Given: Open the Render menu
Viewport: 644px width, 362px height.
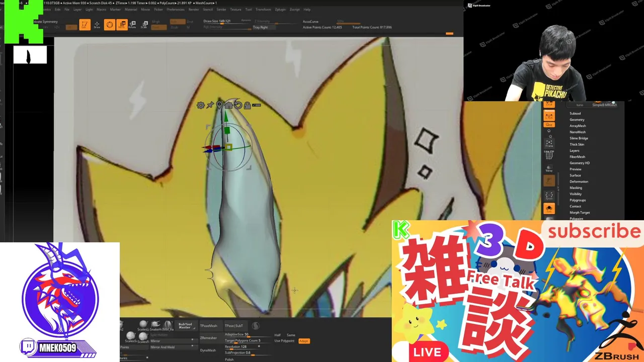Looking at the screenshot, I should [x=194, y=10].
